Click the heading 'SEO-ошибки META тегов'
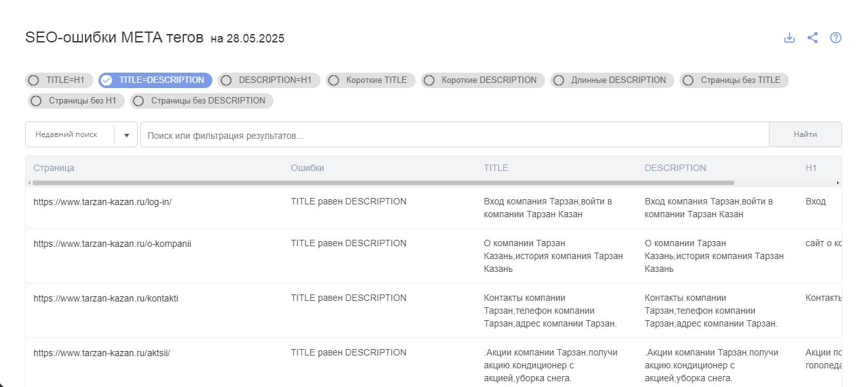Screen dimensions: 868x387 pyautogui.click(x=114, y=37)
